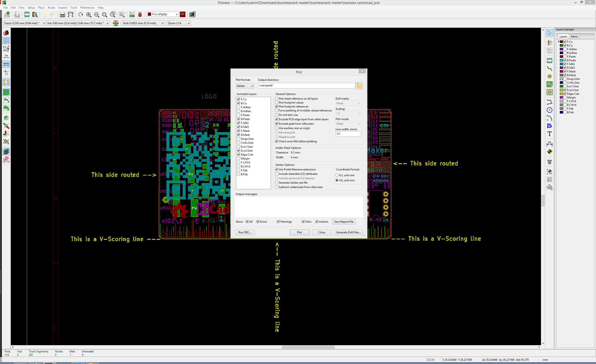Toggle Use Protel filename extensions checkbox
This screenshot has width=596, height=364.
(276, 169)
